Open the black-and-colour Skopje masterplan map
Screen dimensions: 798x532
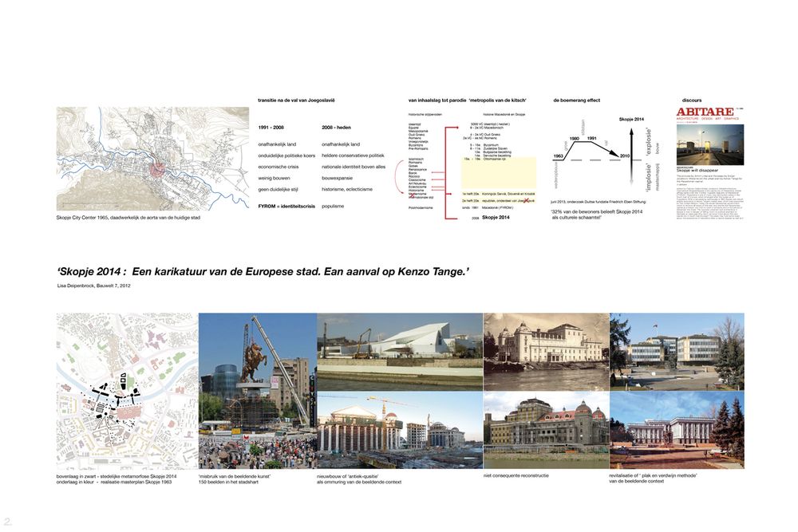pyautogui.click(x=127, y=391)
